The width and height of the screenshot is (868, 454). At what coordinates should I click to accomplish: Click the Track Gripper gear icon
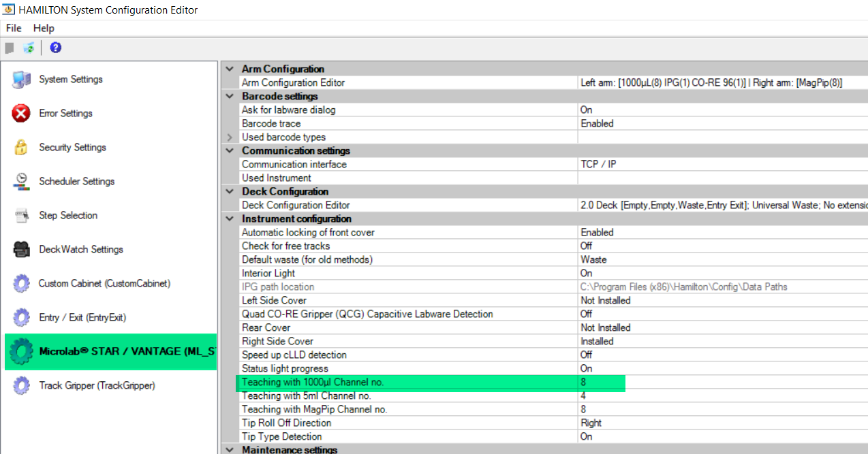pyautogui.click(x=21, y=386)
